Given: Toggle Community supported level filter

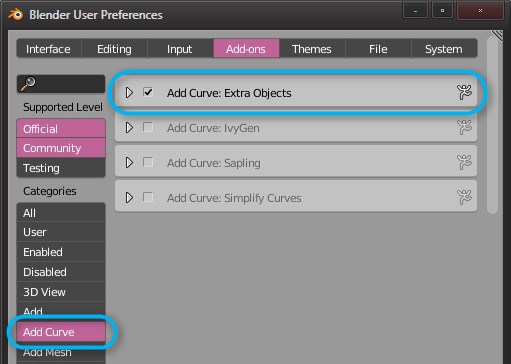Looking at the screenshot, I should point(61,148).
